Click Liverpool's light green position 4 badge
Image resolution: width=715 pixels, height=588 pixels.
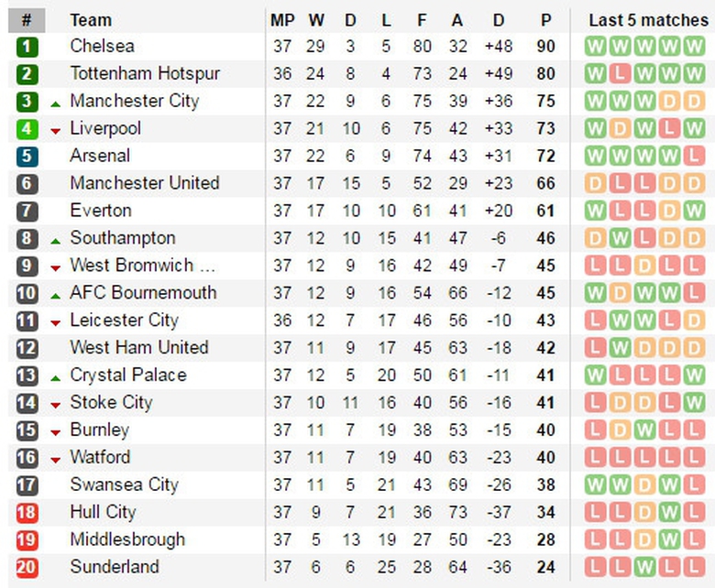pyautogui.click(x=27, y=129)
